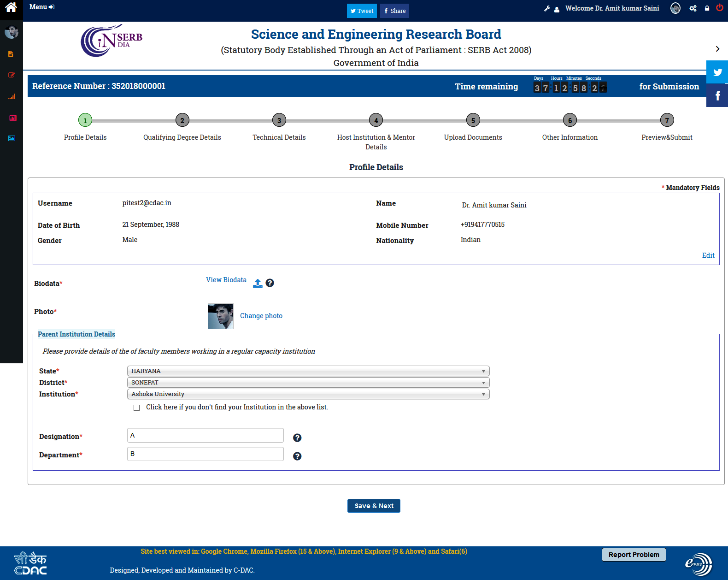Open the Menu toggle in top bar
728x580 pixels.
coord(41,7)
